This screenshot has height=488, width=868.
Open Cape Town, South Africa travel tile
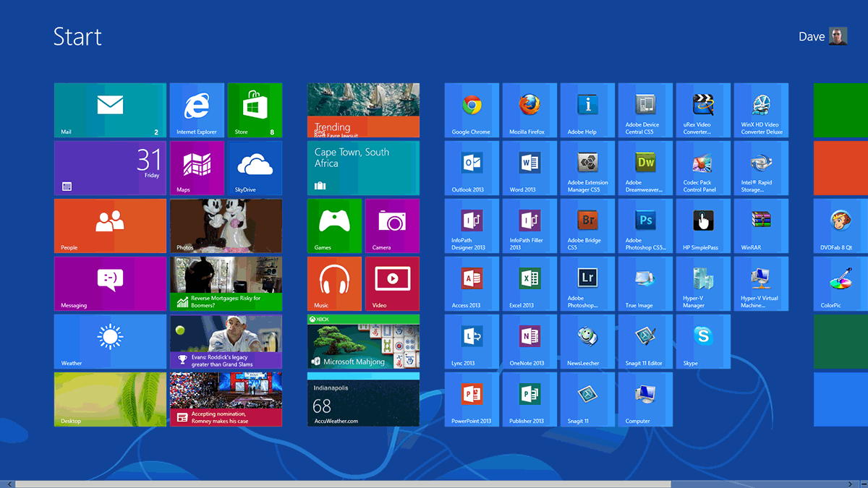pyautogui.click(x=363, y=168)
